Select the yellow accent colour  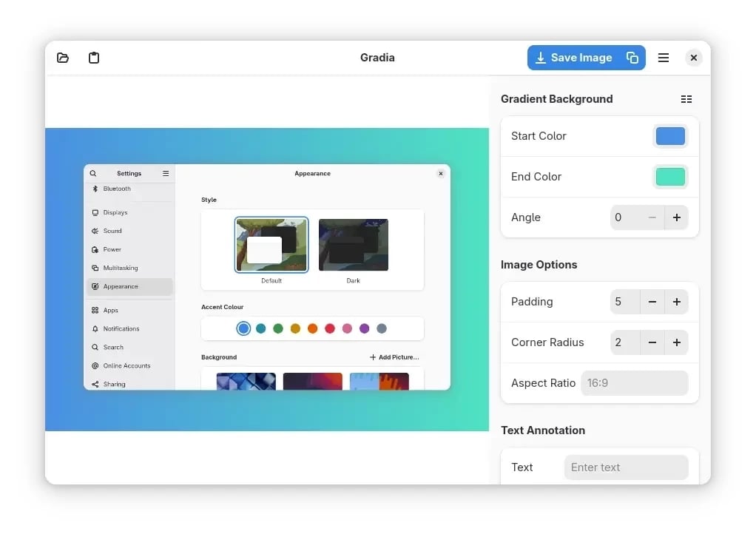click(x=296, y=328)
